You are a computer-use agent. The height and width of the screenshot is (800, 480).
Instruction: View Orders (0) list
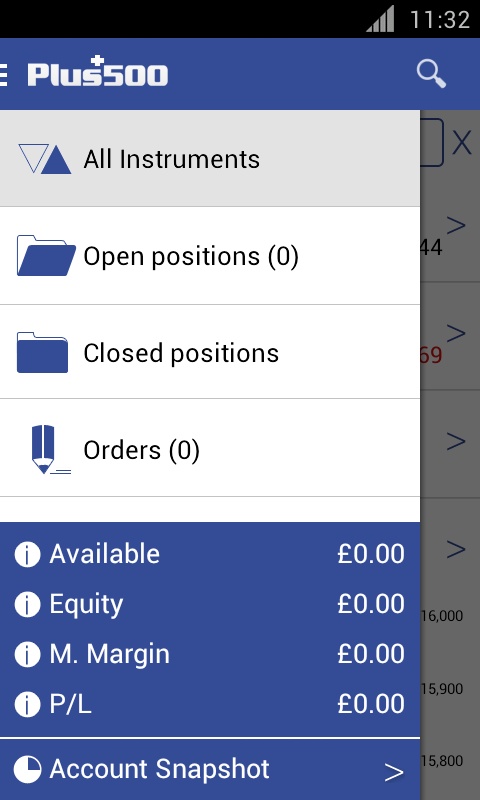tap(210, 447)
